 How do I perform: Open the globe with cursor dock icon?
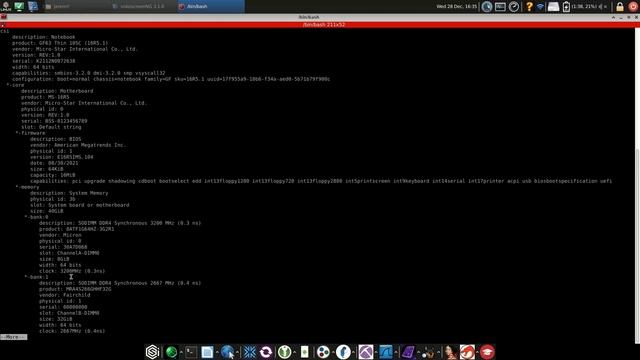pyautogui.click(x=228, y=352)
